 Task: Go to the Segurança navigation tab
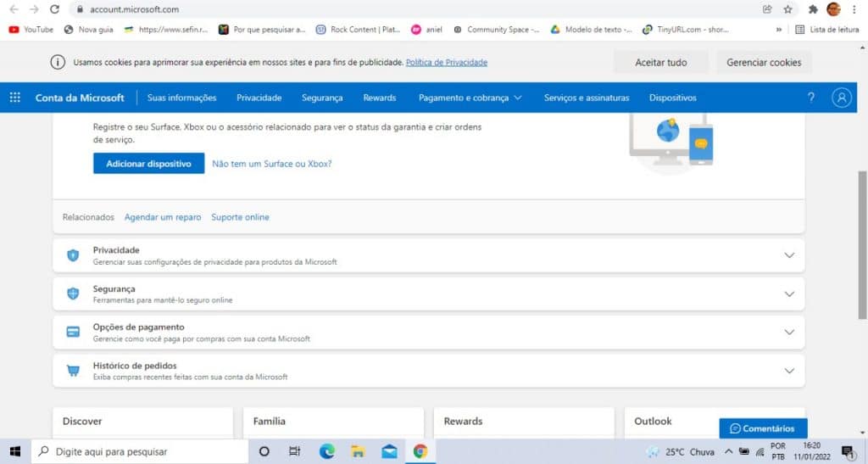tap(322, 98)
